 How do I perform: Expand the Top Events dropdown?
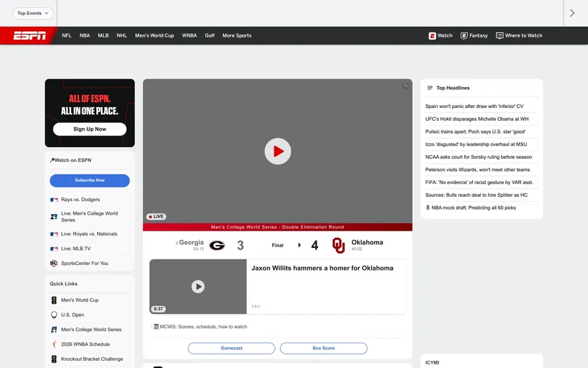33,13
